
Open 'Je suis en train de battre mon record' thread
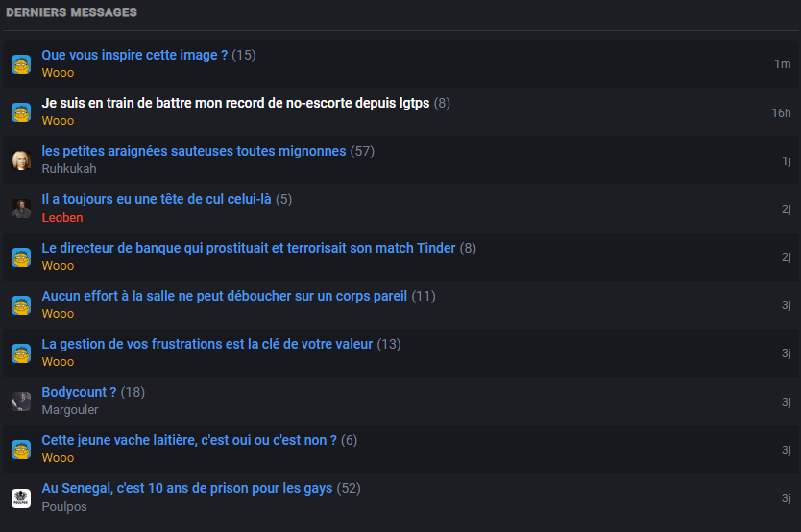235,103
